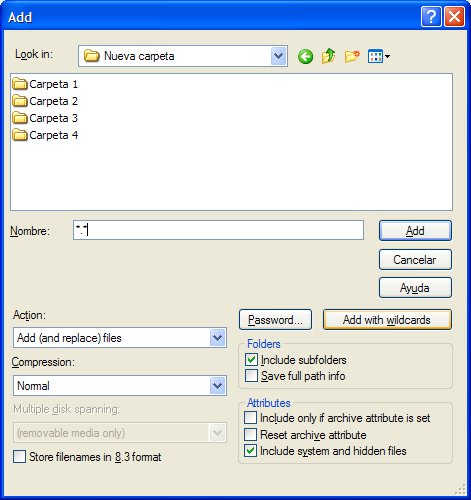Screen dimensions: 471x500
Task: Click into the Nombre filename field
Action: tap(218, 230)
